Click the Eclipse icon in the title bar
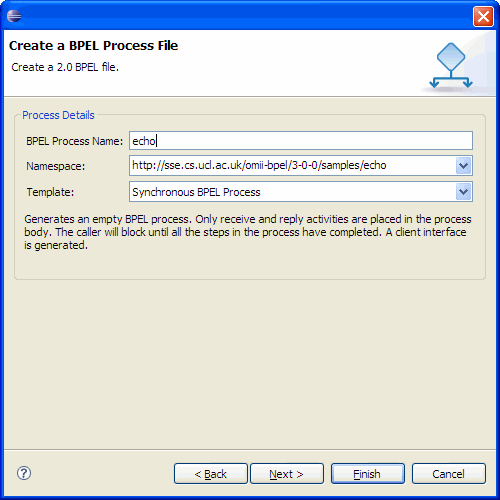This screenshot has height=500, width=500. (x=14, y=16)
